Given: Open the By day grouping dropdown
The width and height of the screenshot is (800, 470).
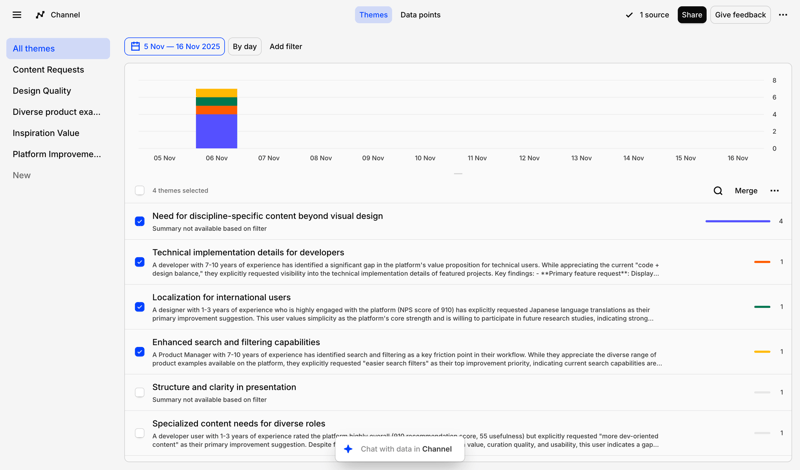Looking at the screenshot, I should [x=244, y=47].
